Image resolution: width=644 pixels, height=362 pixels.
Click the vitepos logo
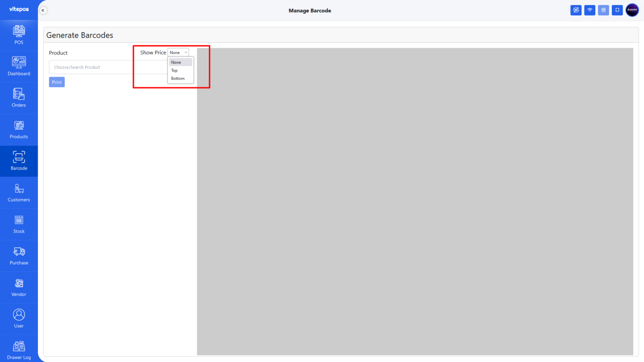(x=19, y=9)
